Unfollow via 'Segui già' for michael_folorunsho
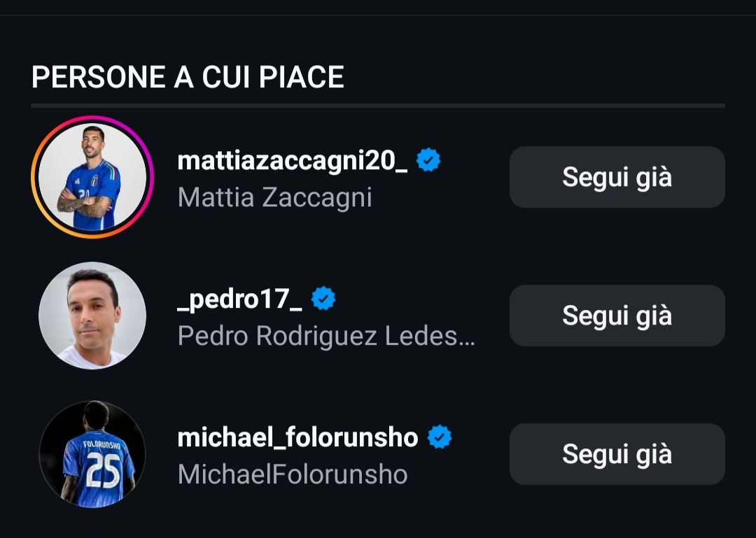 pyautogui.click(x=617, y=454)
